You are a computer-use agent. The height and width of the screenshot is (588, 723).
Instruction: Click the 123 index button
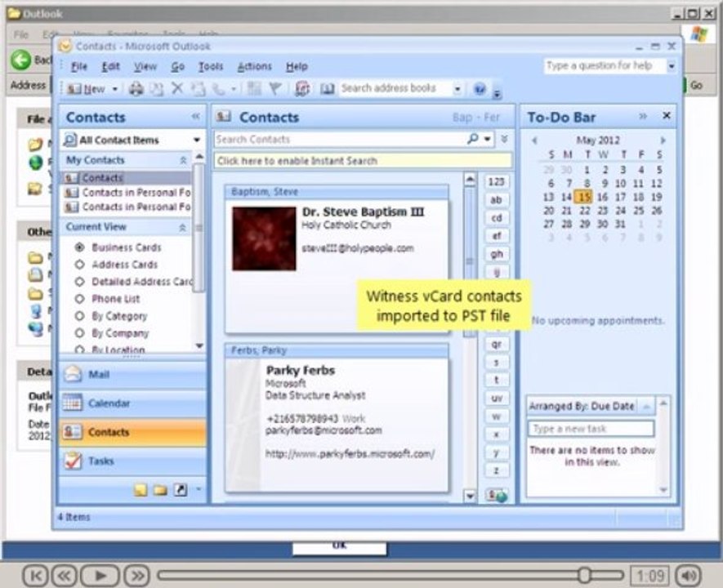497,181
